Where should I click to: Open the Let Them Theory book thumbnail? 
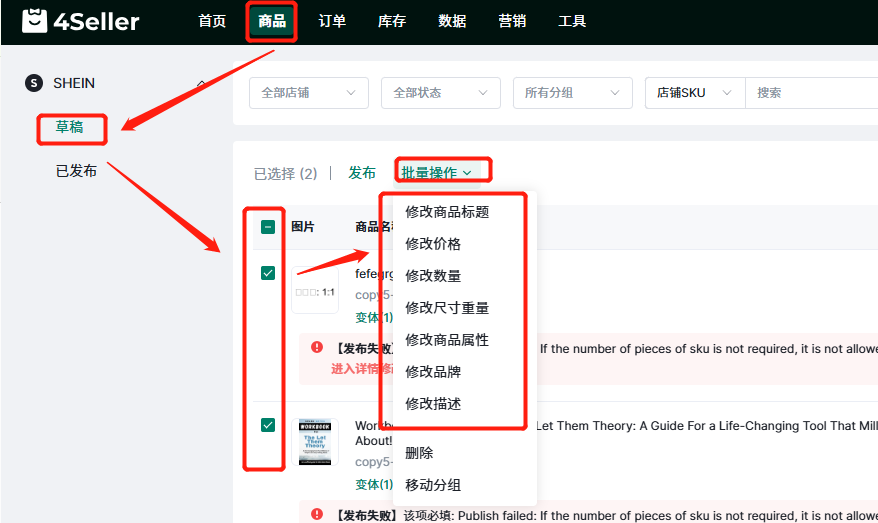[x=315, y=441]
